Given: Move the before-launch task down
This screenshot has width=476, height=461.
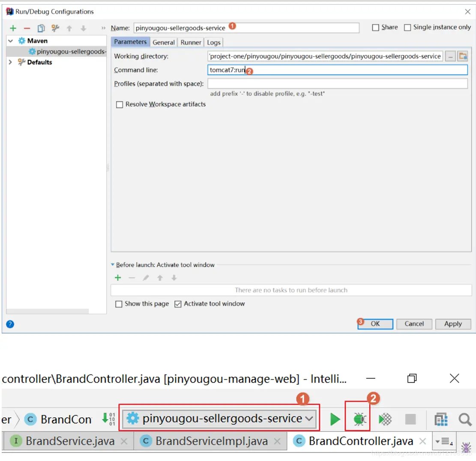Looking at the screenshot, I should click(174, 277).
